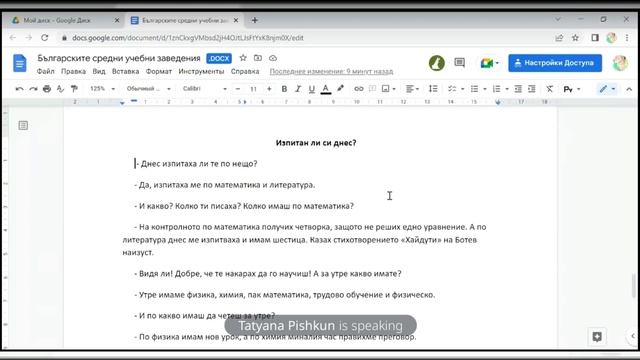640x360 pixels.
Task: Click the Настройки Доступа share button
Action: pyautogui.click(x=555, y=63)
